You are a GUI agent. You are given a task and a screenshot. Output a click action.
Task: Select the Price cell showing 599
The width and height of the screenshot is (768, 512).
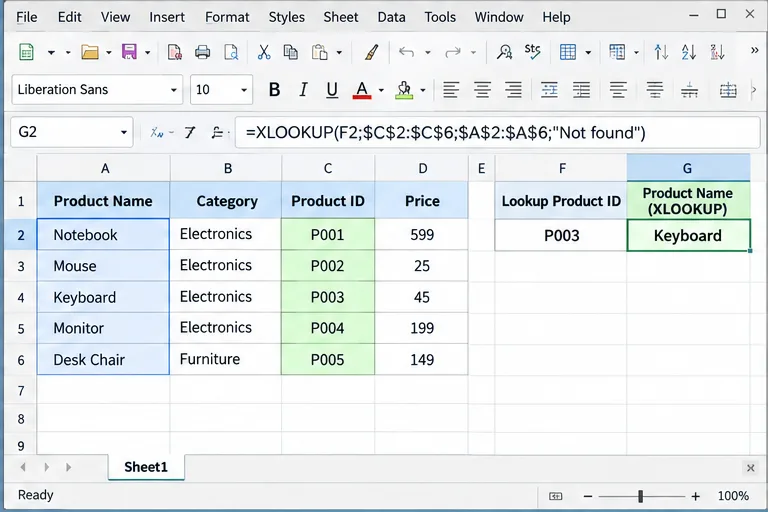click(x=422, y=235)
